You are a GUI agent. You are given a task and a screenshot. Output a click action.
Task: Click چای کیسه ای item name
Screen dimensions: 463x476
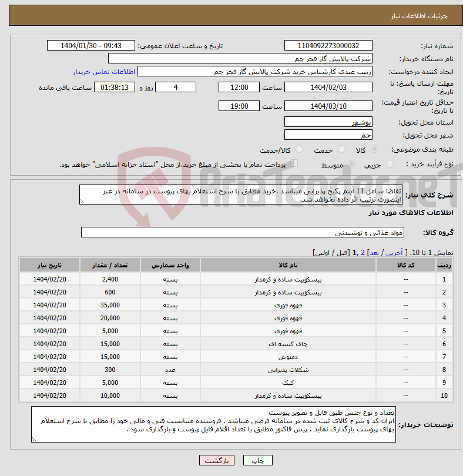coord(288,344)
